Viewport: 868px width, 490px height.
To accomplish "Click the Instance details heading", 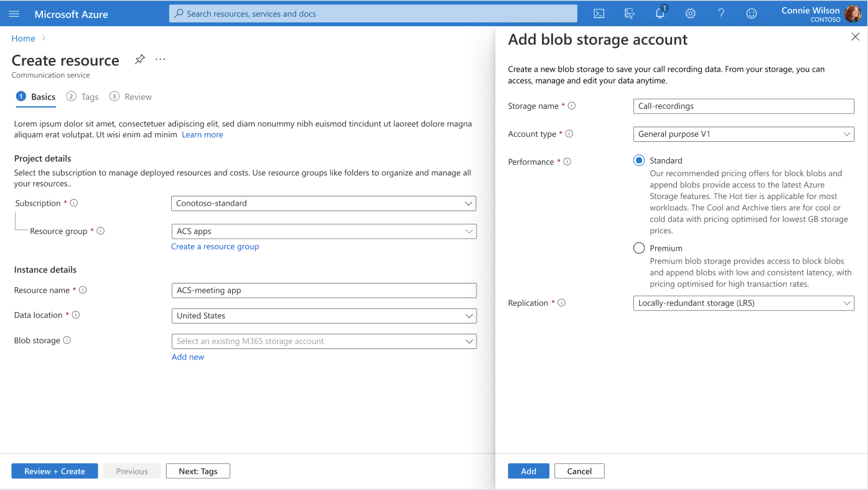I will [45, 270].
